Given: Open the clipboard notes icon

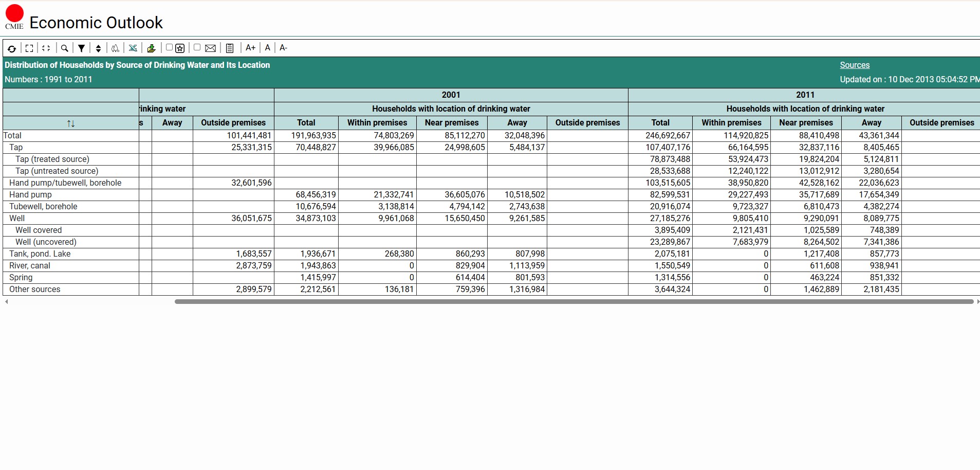Looking at the screenshot, I should click(230, 48).
